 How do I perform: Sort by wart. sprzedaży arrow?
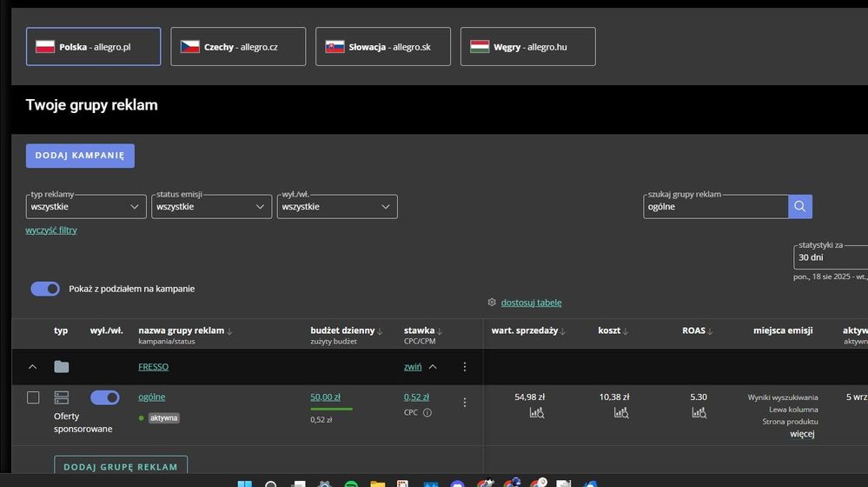coord(562,331)
